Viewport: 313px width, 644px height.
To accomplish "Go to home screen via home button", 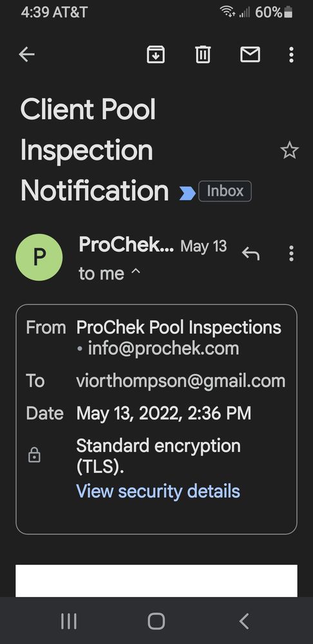I will point(156,621).
